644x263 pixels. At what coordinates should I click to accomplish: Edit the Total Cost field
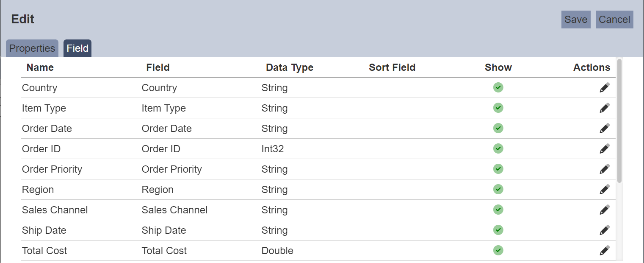(x=605, y=251)
